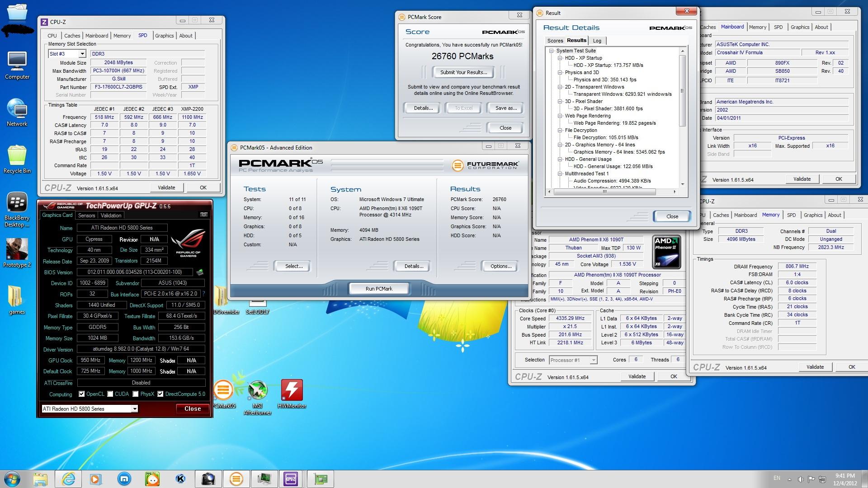The image size is (868, 488).
Task: Open the Computer desktop icon
Action: pyautogui.click(x=17, y=66)
